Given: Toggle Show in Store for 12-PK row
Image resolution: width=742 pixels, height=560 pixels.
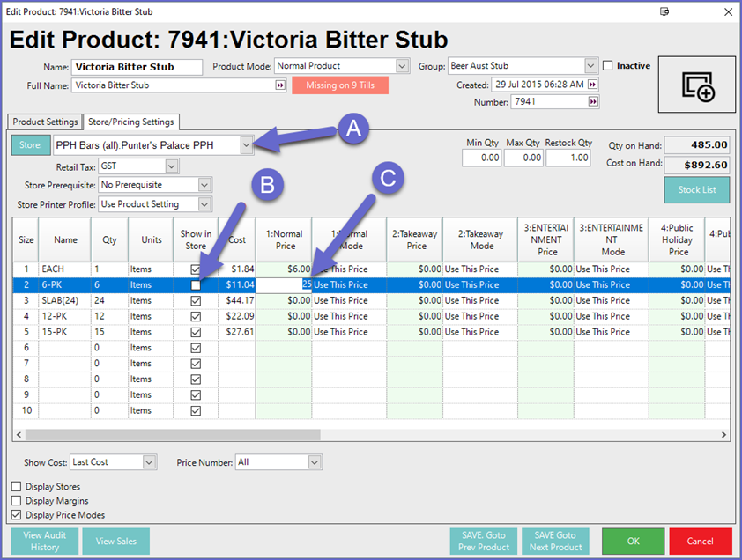Looking at the screenshot, I should coord(196,316).
